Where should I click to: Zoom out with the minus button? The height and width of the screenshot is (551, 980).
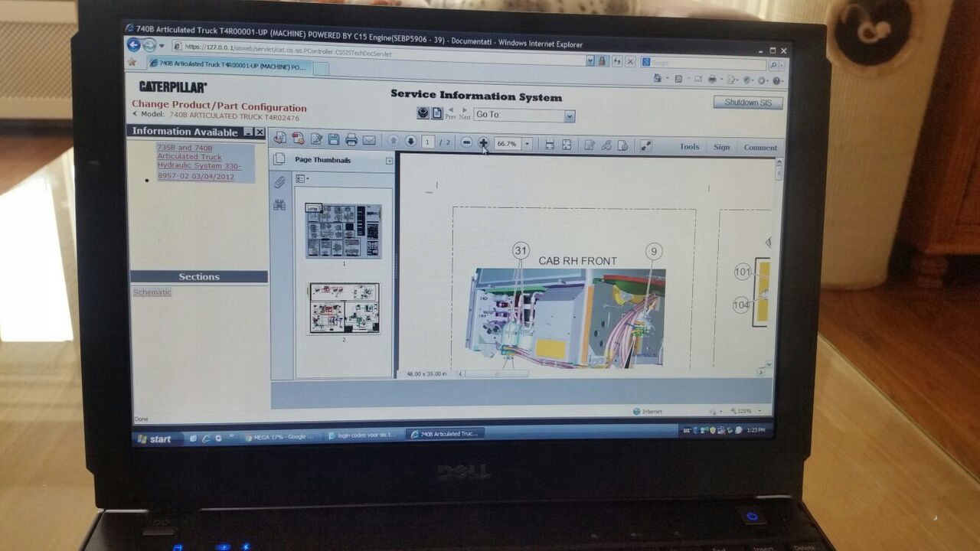click(466, 142)
